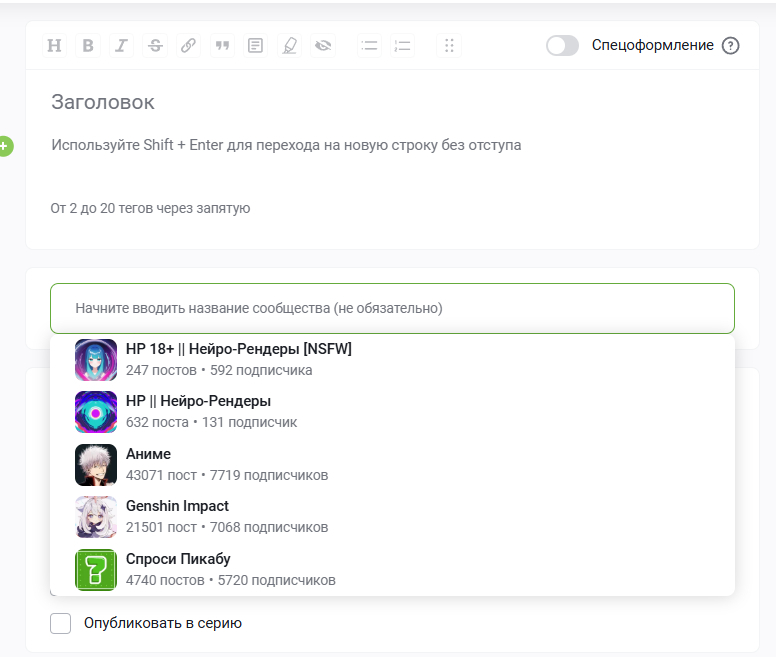Insert a hyperlink with the chain icon
Image resolution: width=776 pixels, height=657 pixels.
(x=189, y=46)
